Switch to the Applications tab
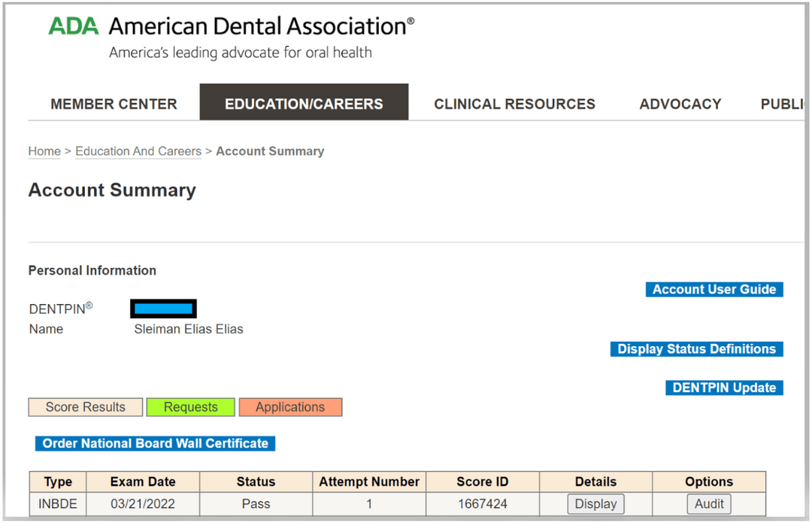 (x=290, y=407)
